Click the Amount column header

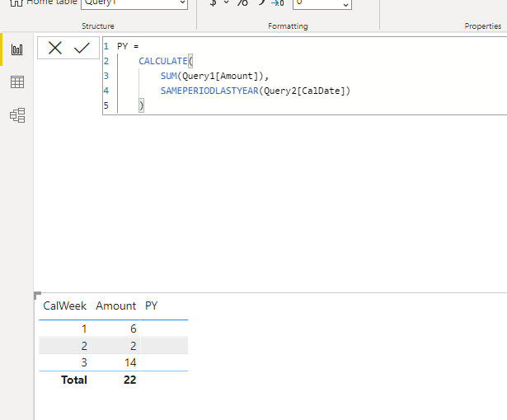[115, 306]
